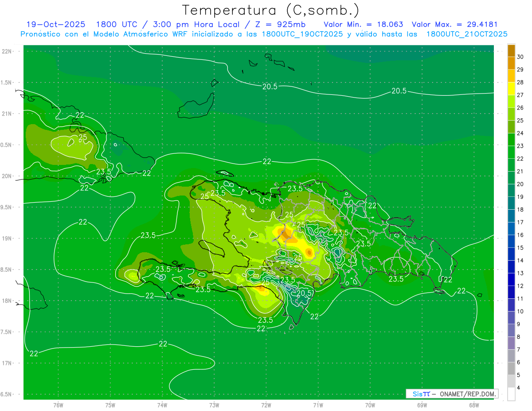The width and height of the screenshot is (532, 411).
Task: Pick the white swatch at the color bar bottom
Action: pyautogui.click(x=511, y=394)
